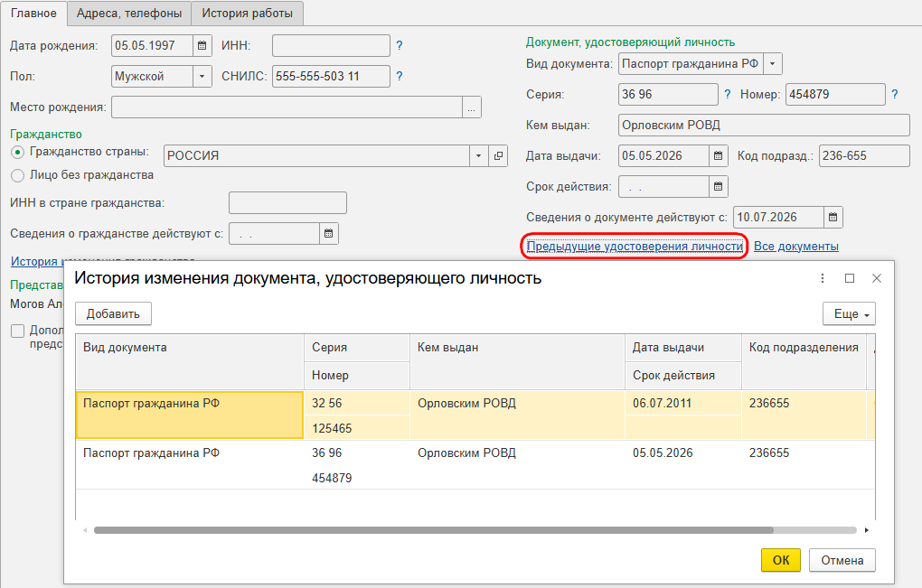Image resolution: width=922 pixels, height=588 pixels.
Task: Click the question mark next to Номер
Action: (894, 94)
